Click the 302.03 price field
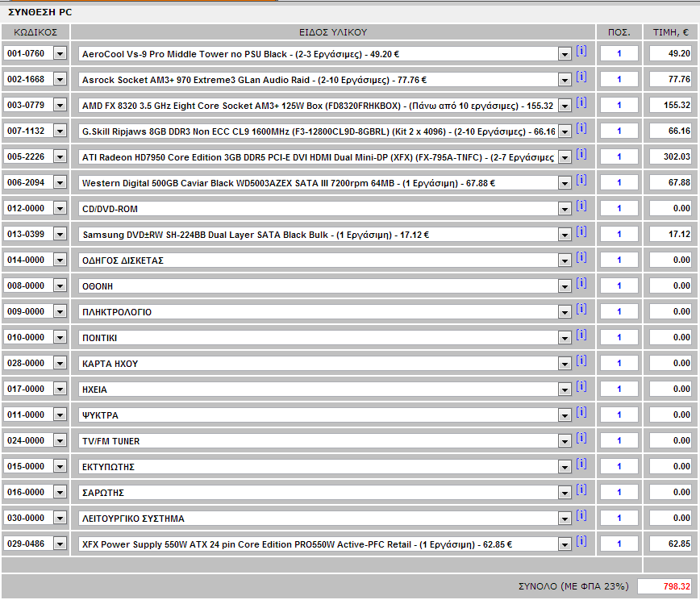This screenshot has height=600, width=700. point(670,156)
